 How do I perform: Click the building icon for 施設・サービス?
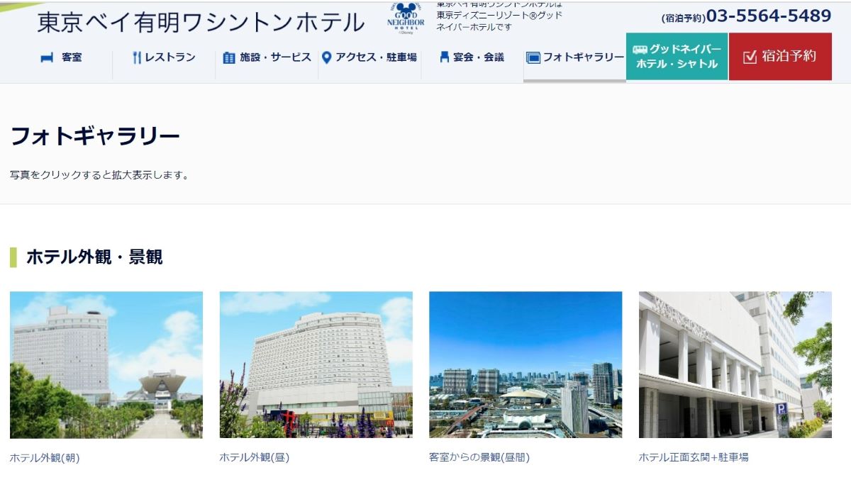point(228,57)
